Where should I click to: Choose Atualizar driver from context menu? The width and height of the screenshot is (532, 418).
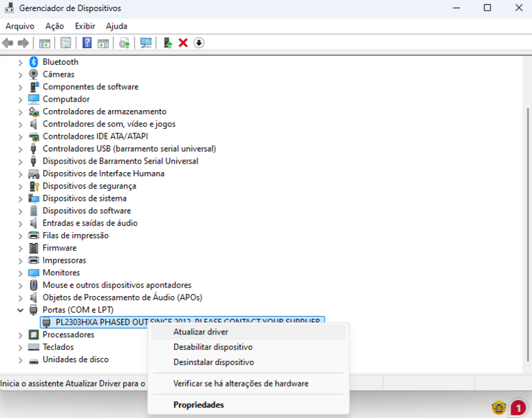(x=248, y=332)
